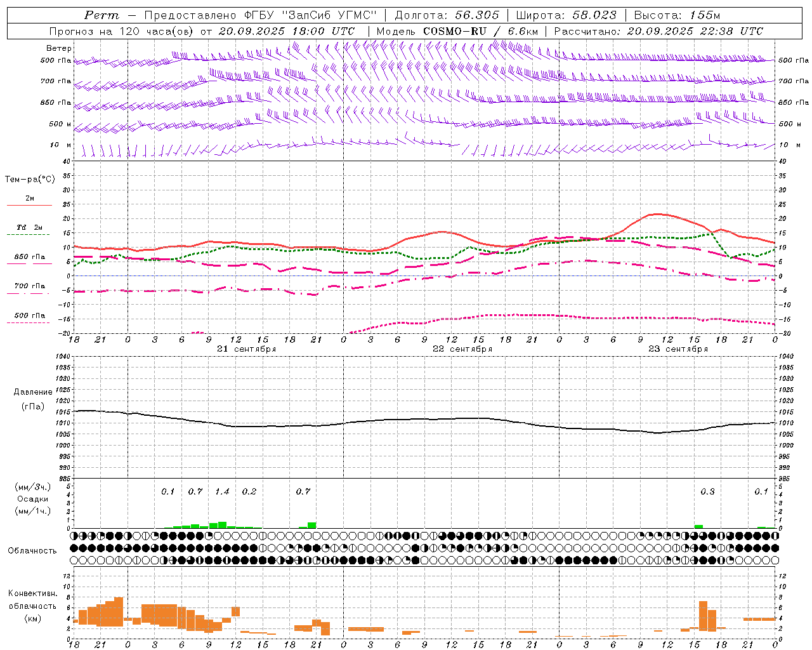Click the "Долгота: 56.305" header value
The image size is (812, 650).
[447, 15]
